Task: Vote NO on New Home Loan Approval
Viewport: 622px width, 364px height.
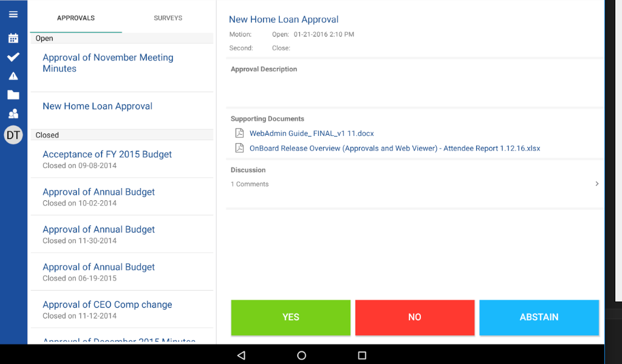Action: pyautogui.click(x=414, y=317)
